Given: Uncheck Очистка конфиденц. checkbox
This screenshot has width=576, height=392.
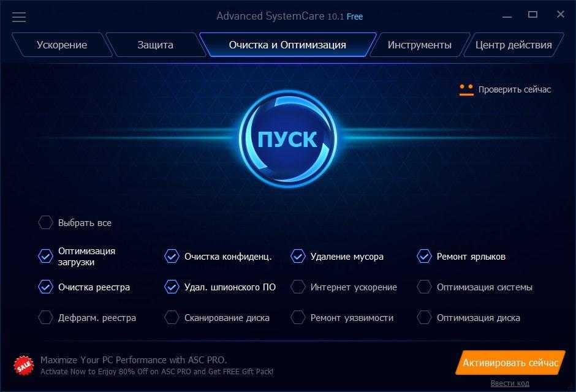Looking at the screenshot, I should (x=172, y=256).
